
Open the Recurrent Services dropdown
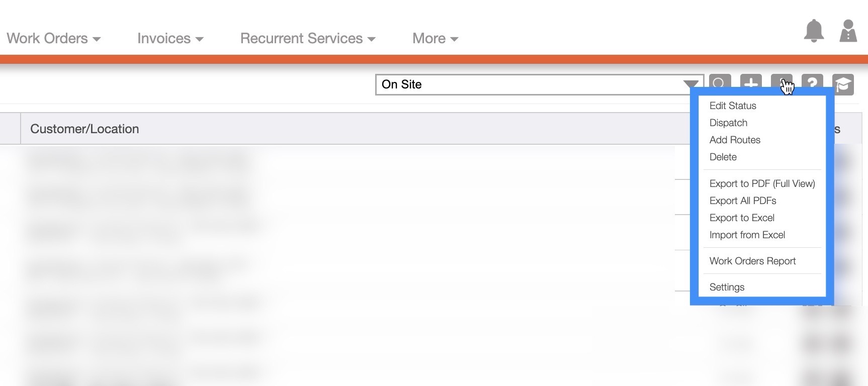(x=308, y=39)
